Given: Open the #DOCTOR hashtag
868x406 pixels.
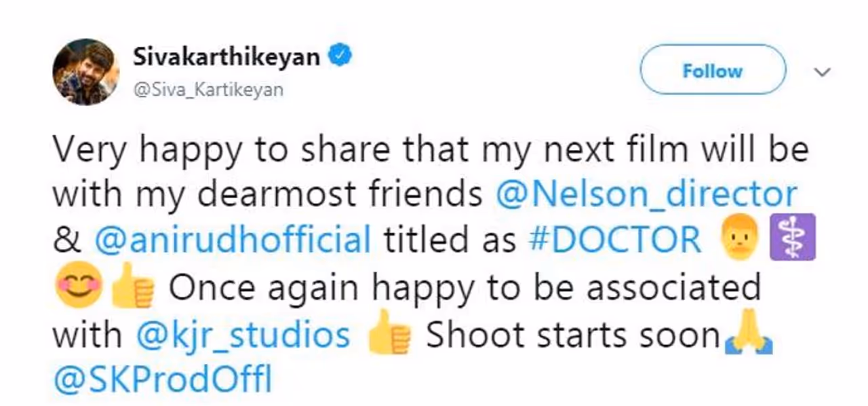Looking at the screenshot, I should (613, 241).
